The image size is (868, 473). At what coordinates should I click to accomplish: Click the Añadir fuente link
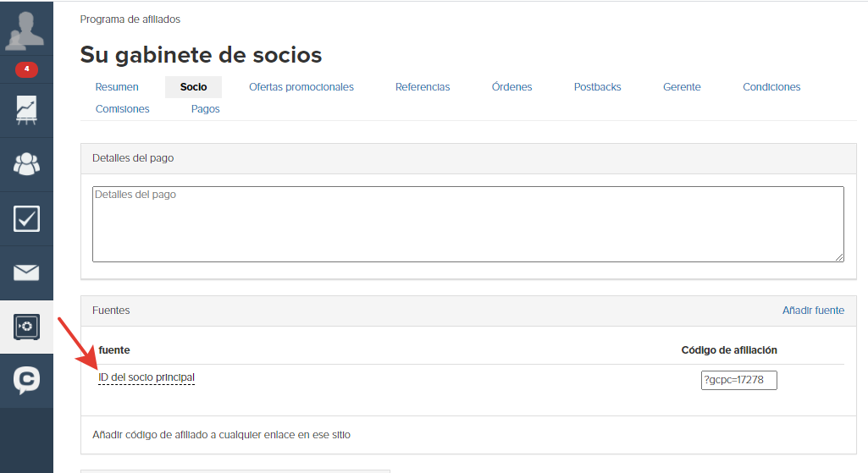tap(813, 311)
